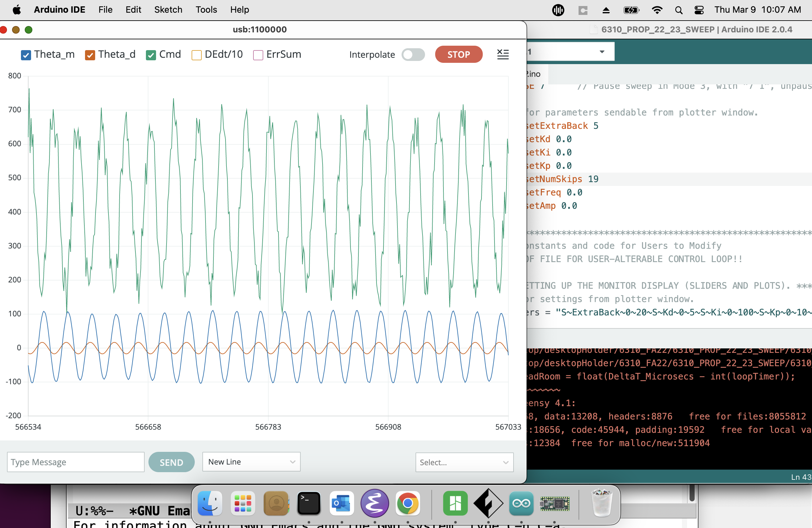
Task: Enable the ErrSum plot checkbox
Action: tap(258, 55)
